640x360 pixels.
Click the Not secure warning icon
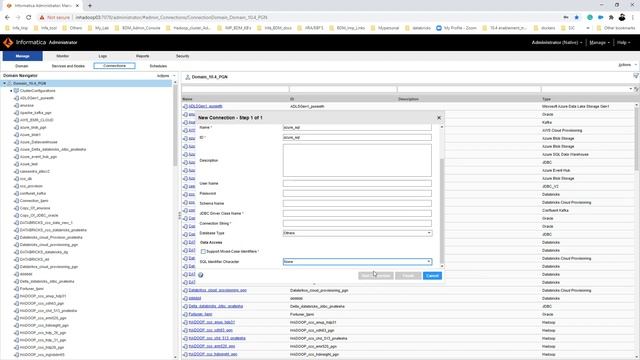point(42,18)
